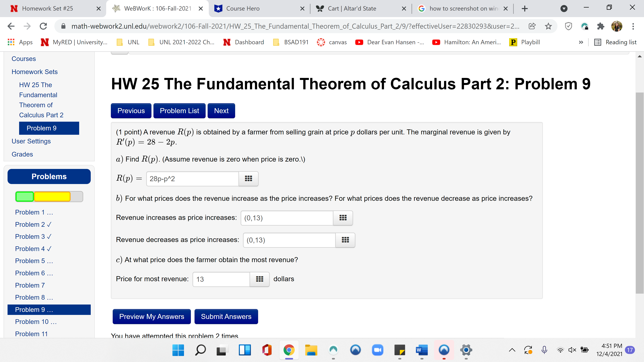Show hidden system tray icons
644x362 pixels.
[x=512, y=350]
